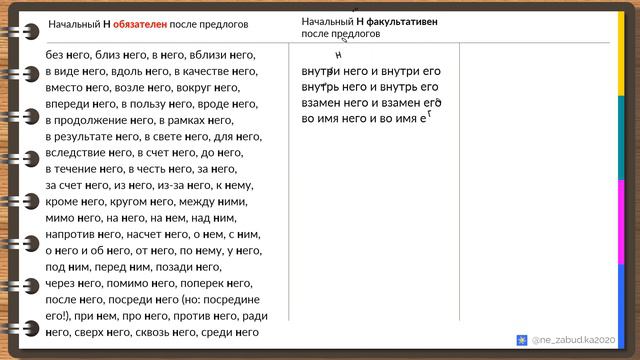This screenshot has height=360, width=640.
Task: Click the line 'через него, помимо него, поперек него,'
Action: click(149, 284)
